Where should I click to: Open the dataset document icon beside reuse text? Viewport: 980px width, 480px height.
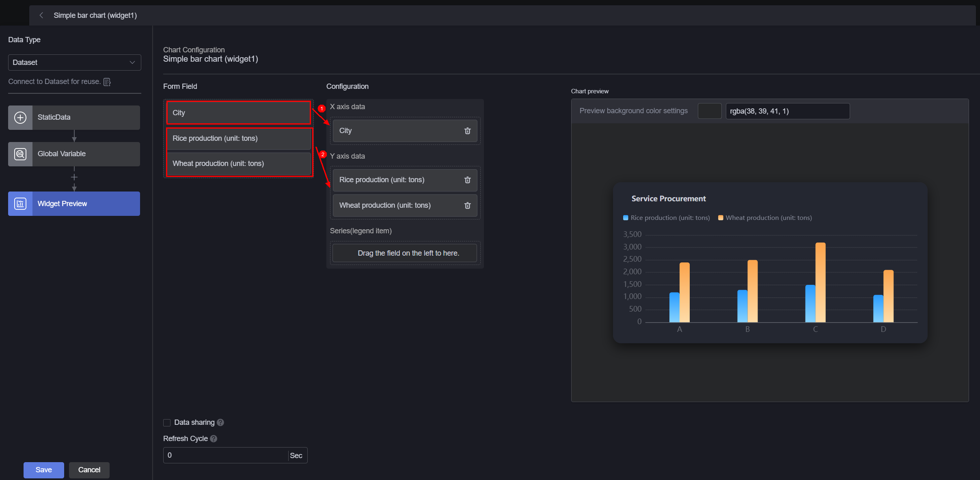[x=107, y=82]
